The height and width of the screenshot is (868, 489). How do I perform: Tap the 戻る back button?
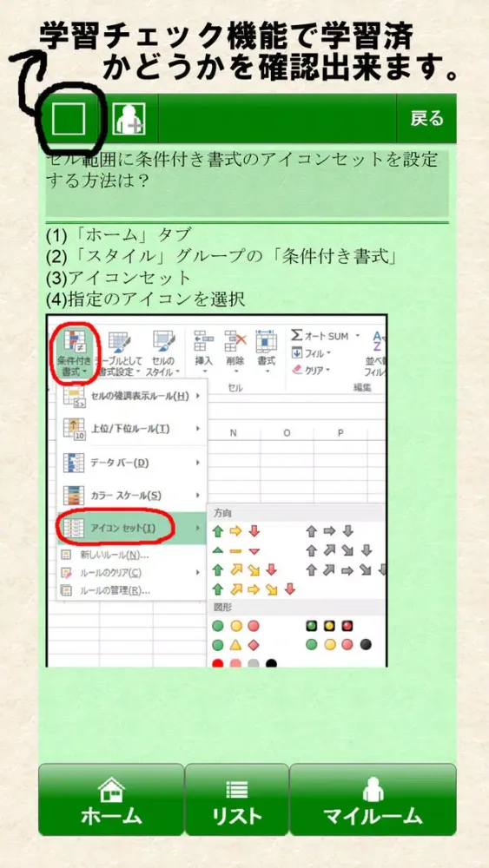click(427, 118)
